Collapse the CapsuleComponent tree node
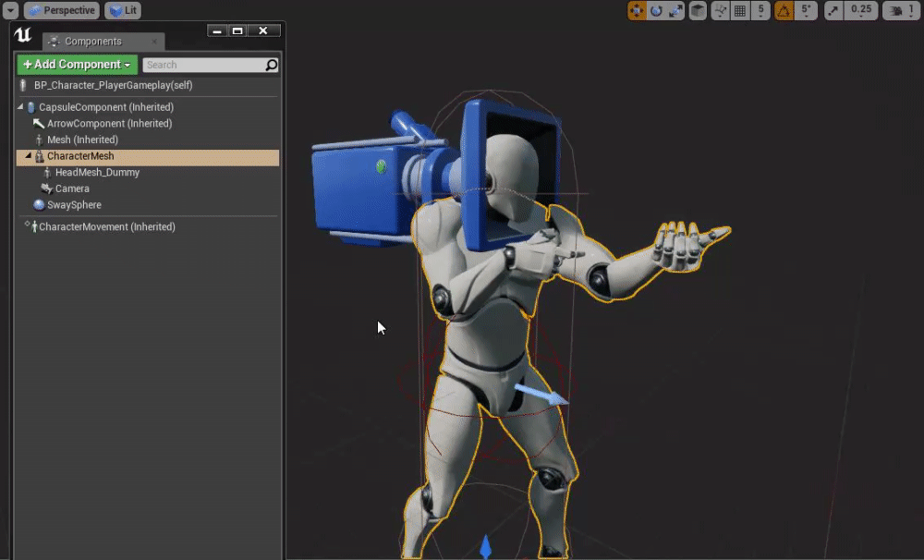Viewport: 924px width, 560px height. pyautogui.click(x=21, y=107)
